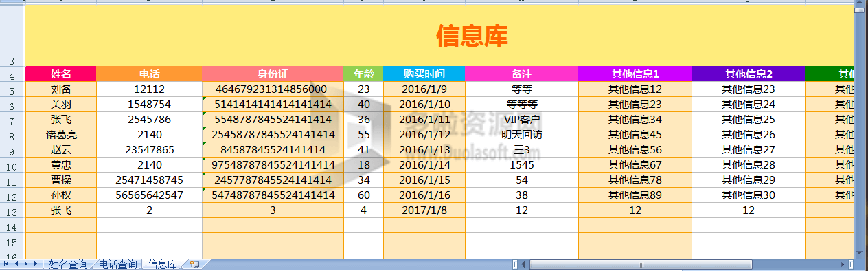The image size is (868, 271).
Task: Select the pink 姓名 header cell
Action: (61, 74)
